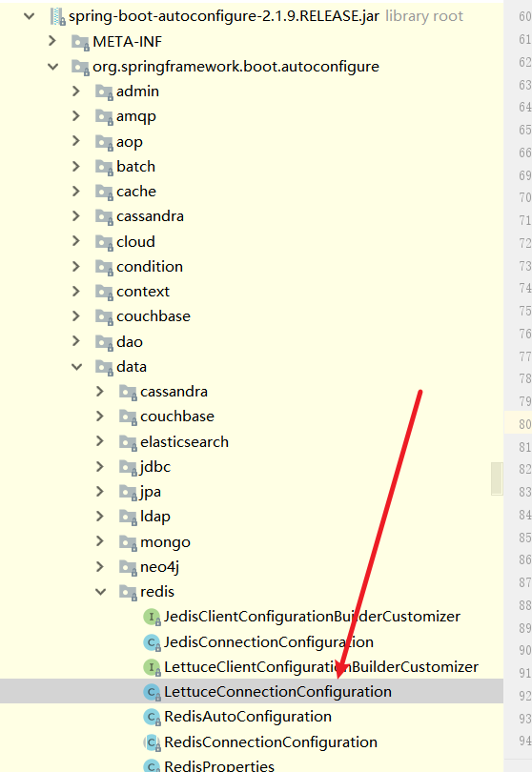Click the META-INF folder icon
532x772 pixels.
tap(81, 42)
